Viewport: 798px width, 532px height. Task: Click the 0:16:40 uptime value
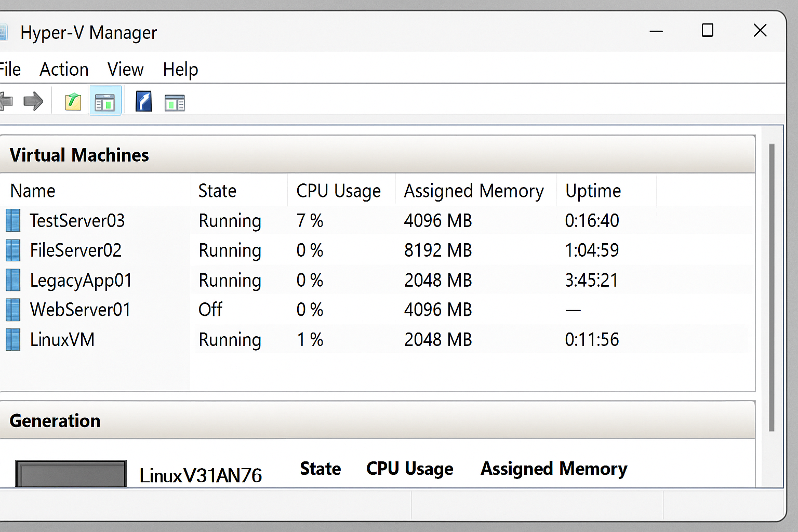coord(592,221)
